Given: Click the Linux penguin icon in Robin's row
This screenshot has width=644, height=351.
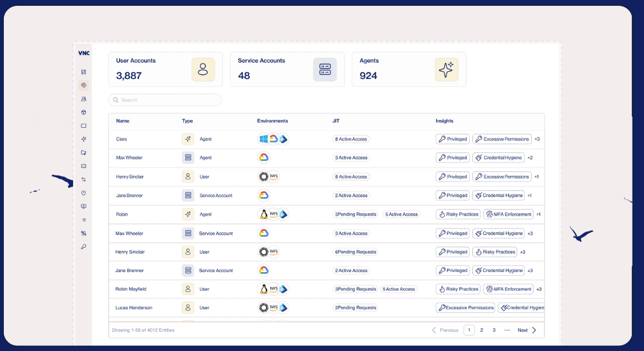Looking at the screenshot, I should tap(263, 214).
